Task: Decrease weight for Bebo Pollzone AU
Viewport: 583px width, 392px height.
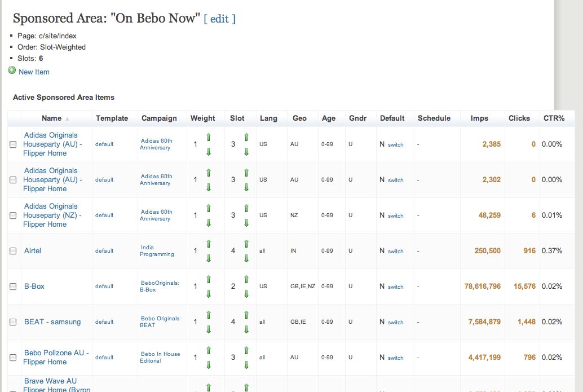Action: [209, 365]
